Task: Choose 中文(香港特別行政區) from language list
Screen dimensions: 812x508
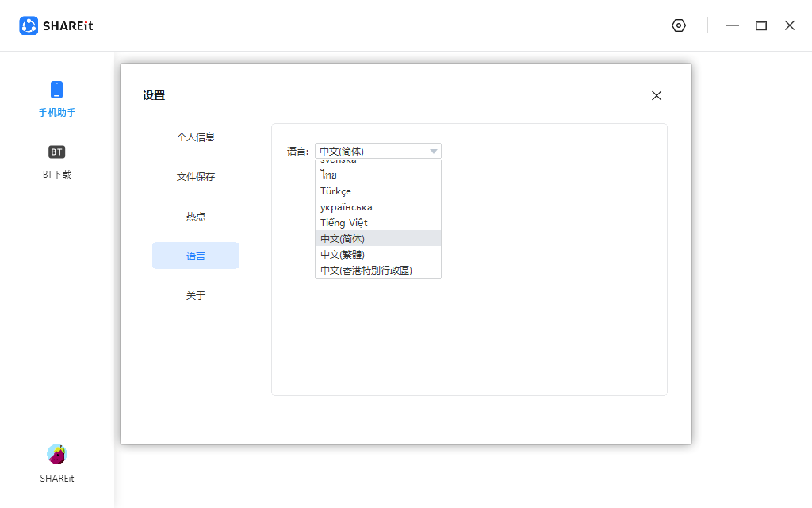Action: pyautogui.click(x=378, y=270)
